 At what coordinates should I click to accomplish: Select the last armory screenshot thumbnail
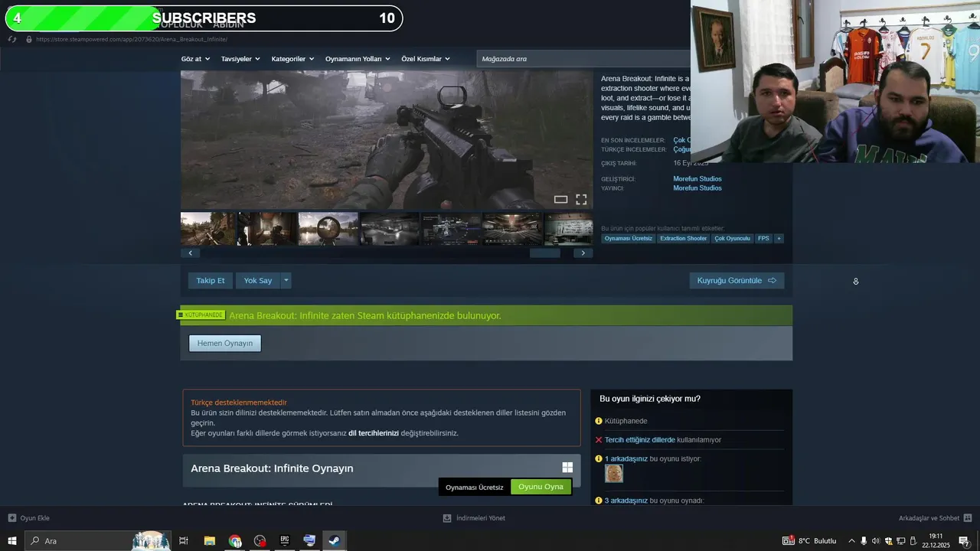pyautogui.click(x=569, y=229)
